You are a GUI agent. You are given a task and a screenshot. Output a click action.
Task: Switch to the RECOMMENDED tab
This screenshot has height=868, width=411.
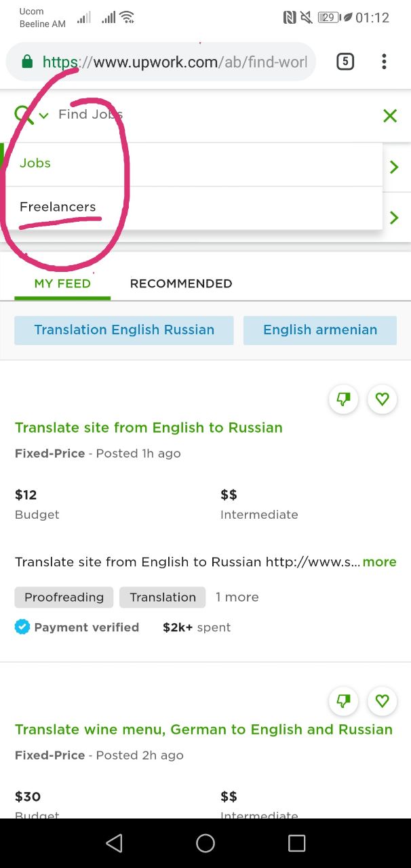(181, 283)
